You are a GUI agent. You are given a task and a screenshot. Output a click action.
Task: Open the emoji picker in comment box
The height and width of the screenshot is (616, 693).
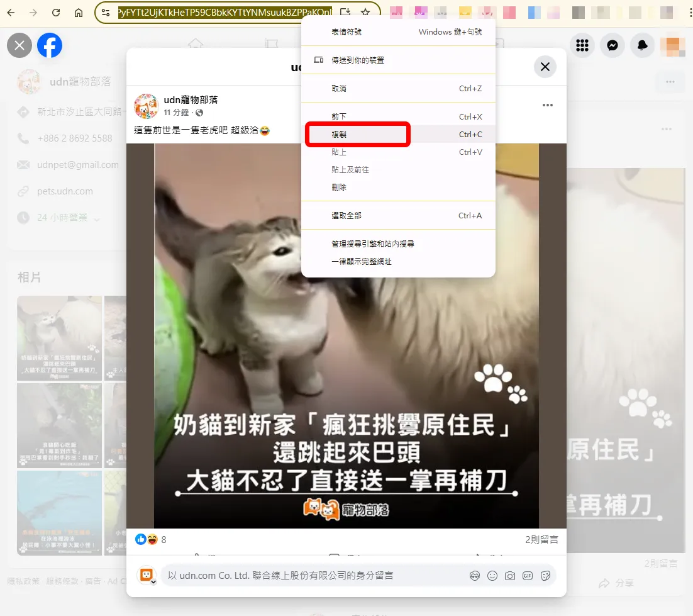pyautogui.click(x=492, y=576)
